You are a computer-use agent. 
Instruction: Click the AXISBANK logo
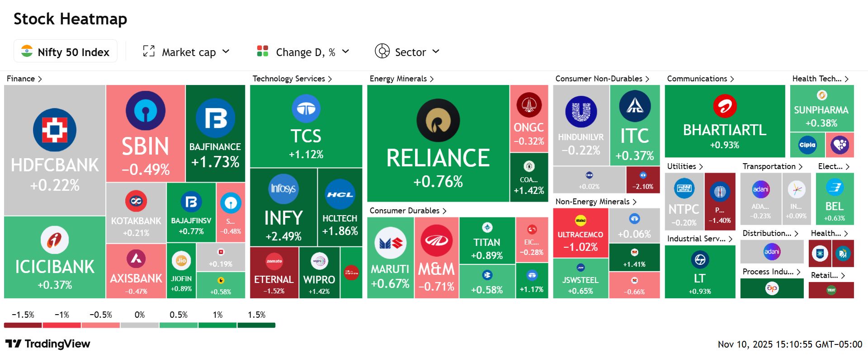[x=136, y=259]
